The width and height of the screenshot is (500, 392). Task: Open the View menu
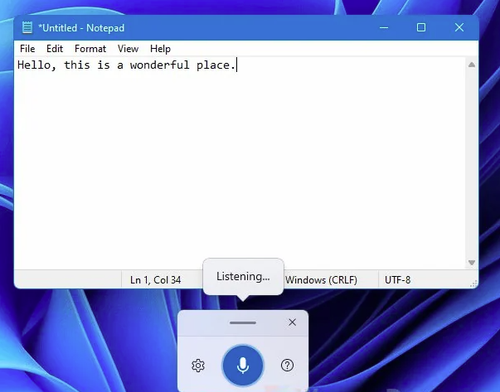(x=128, y=49)
